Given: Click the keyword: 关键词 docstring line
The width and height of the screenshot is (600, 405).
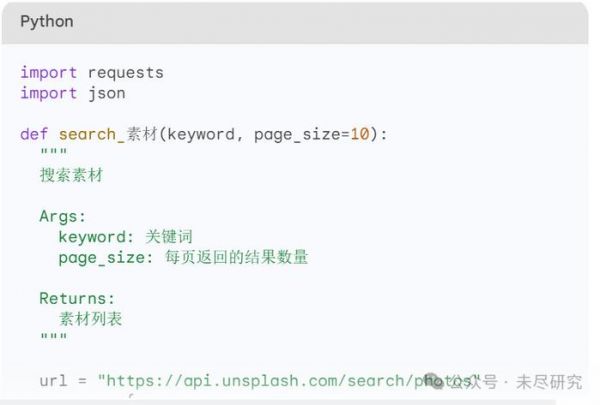Looking at the screenshot, I should coord(125,237).
